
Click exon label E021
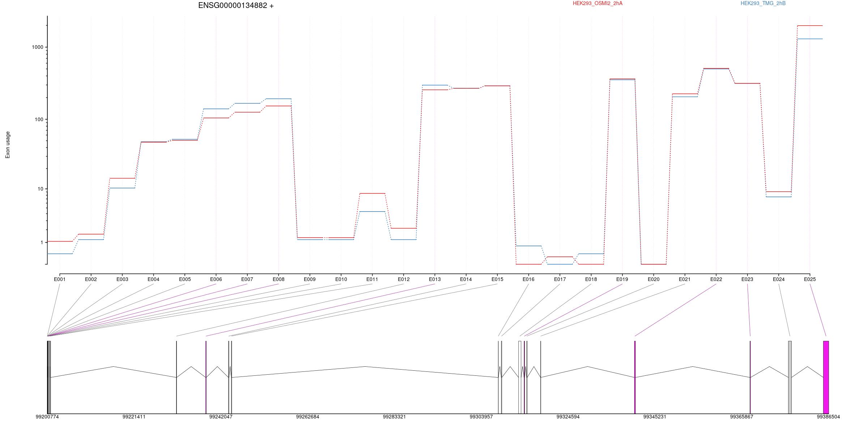pyautogui.click(x=685, y=279)
